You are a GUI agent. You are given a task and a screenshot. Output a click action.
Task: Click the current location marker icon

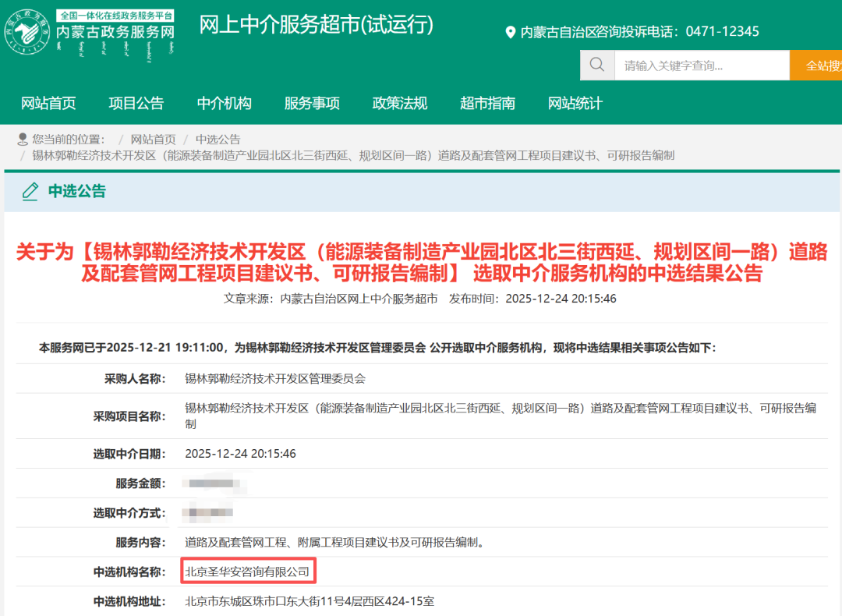pos(23,139)
